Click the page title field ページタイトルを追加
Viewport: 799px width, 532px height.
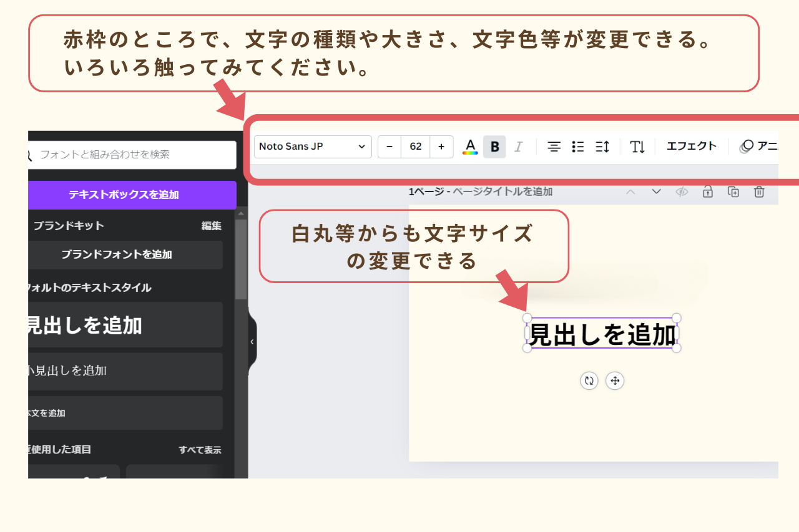click(502, 191)
